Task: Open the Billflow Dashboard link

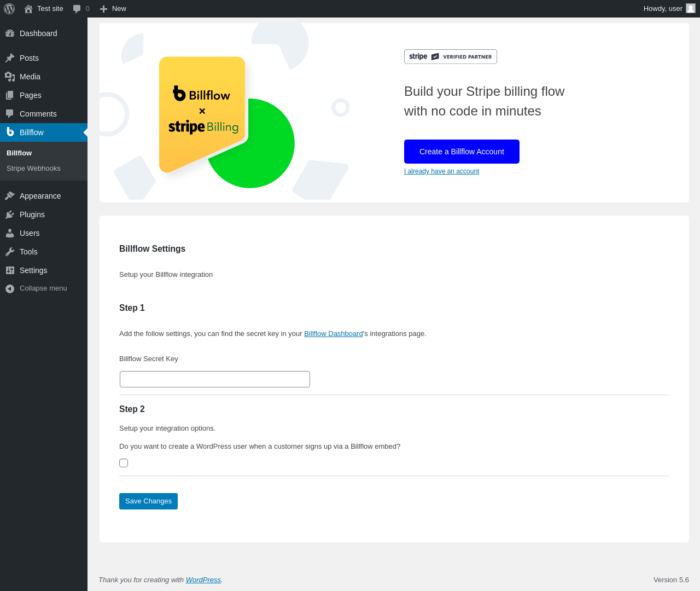Action: [334, 334]
